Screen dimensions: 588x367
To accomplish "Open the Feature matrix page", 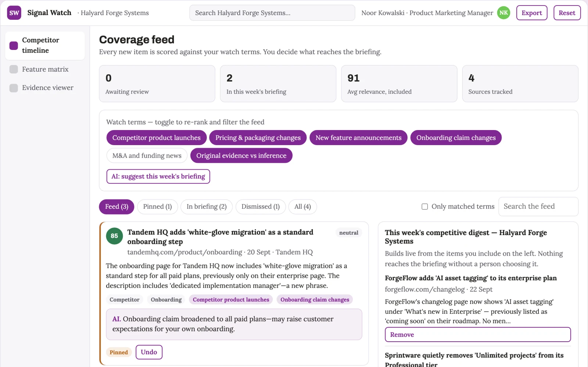I will coord(45,69).
